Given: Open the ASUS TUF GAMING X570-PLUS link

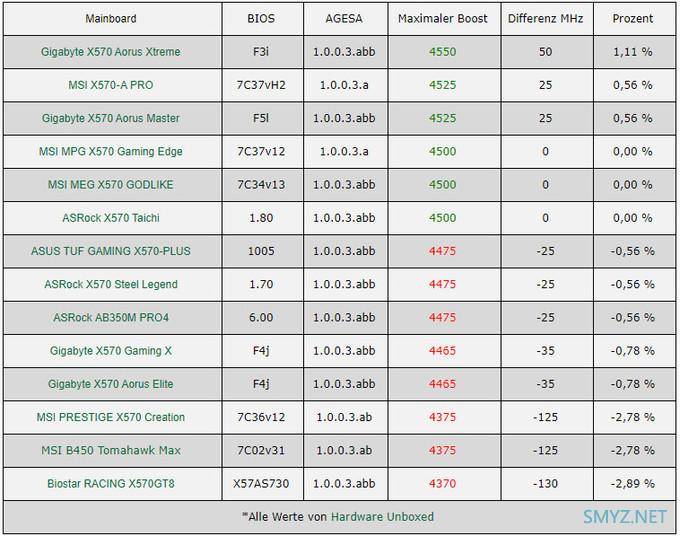Looking at the screenshot, I should pos(111,251).
